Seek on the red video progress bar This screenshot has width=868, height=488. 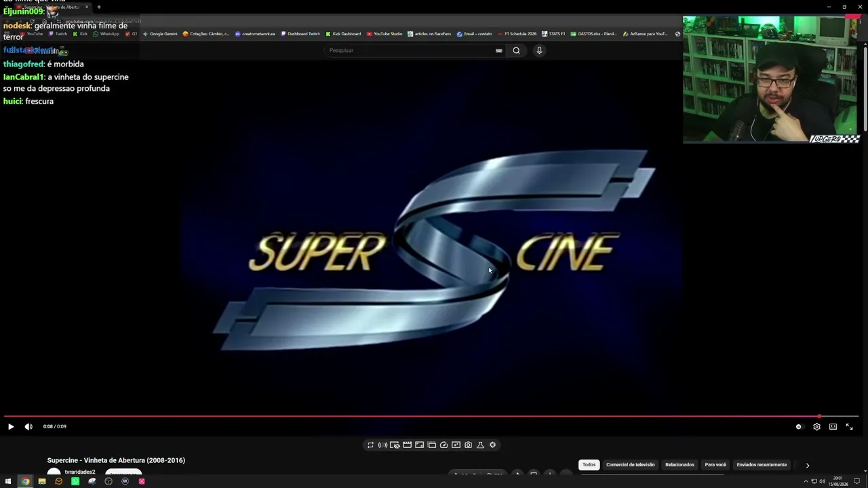431,416
